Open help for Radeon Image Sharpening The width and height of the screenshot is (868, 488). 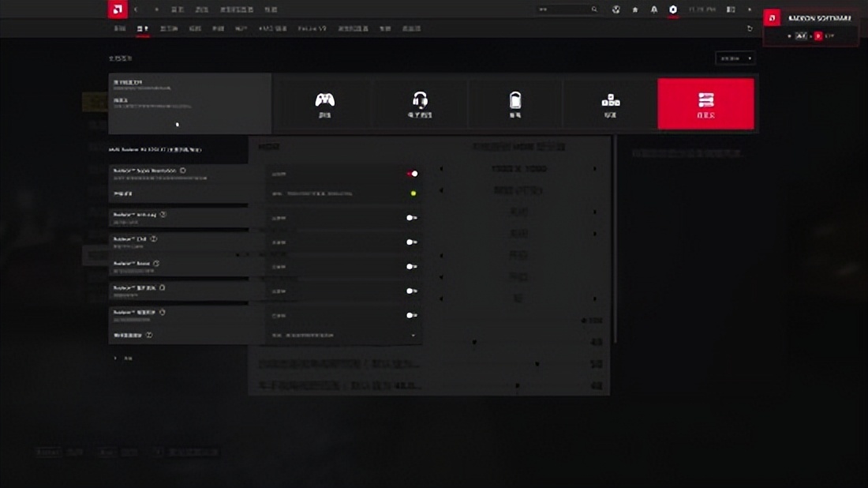163,287
